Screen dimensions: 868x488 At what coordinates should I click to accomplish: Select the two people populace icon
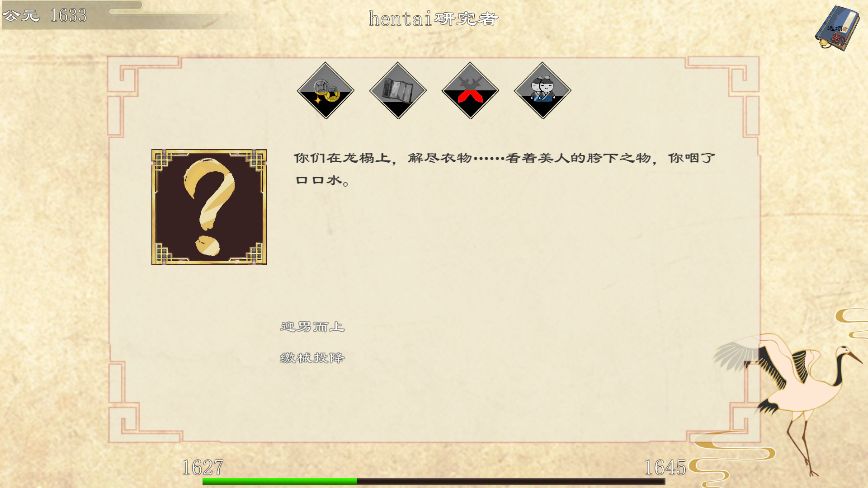tap(542, 90)
